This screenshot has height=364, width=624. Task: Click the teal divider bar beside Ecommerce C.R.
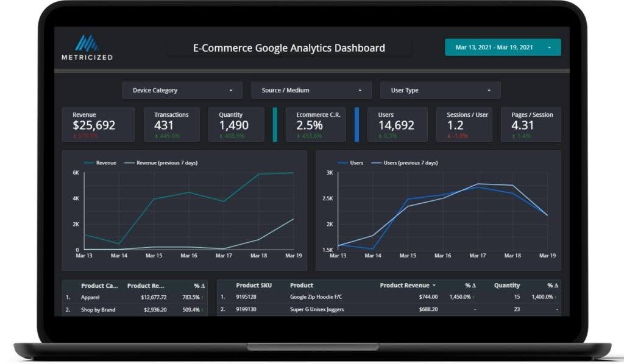275,124
